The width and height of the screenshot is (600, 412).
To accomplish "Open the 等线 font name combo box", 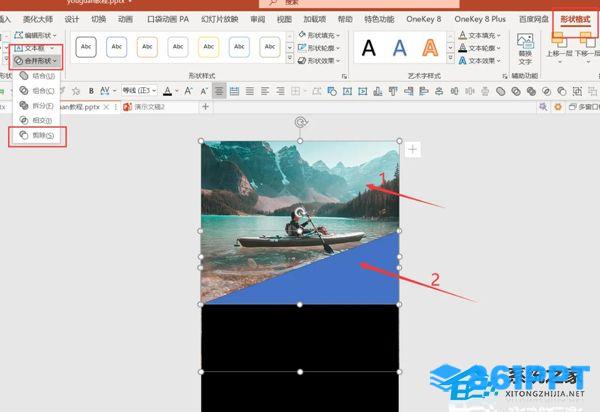I will point(139,91).
